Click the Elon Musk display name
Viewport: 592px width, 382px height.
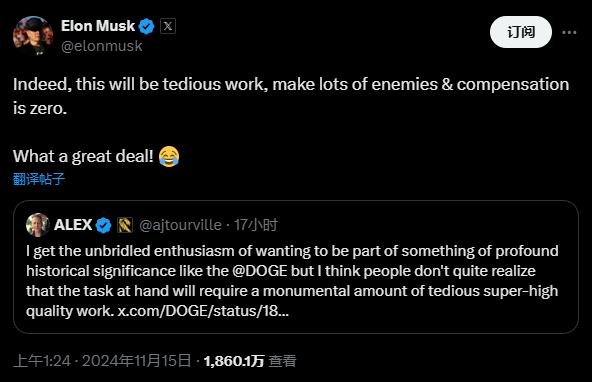(98, 26)
